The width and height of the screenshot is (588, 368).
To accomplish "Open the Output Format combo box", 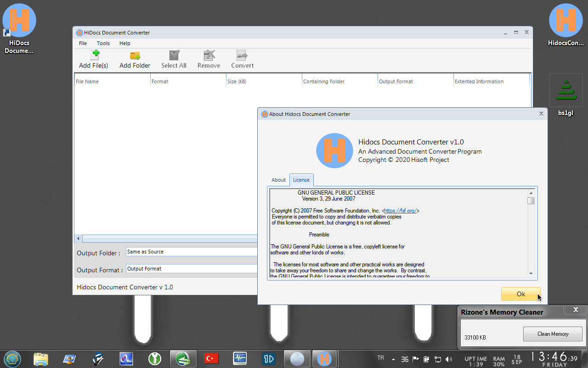I will coord(192,269).
